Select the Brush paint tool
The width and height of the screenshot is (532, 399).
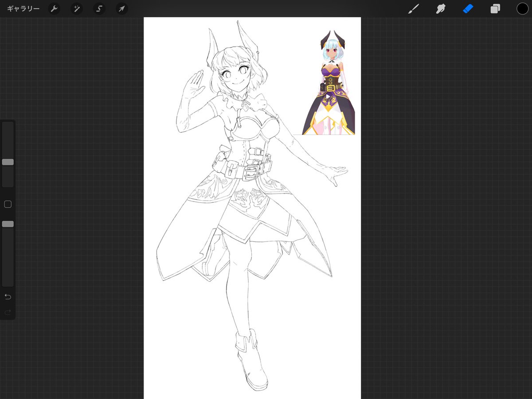pos(414,9)
